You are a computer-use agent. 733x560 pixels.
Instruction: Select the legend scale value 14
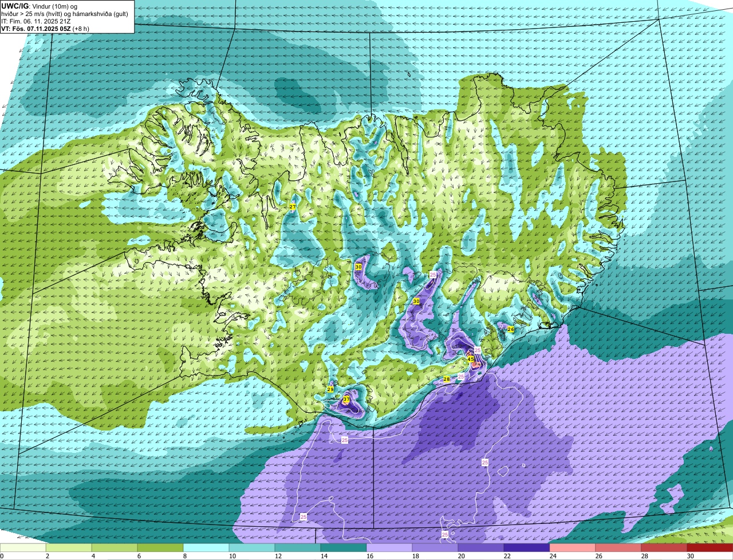click(324, 556)
